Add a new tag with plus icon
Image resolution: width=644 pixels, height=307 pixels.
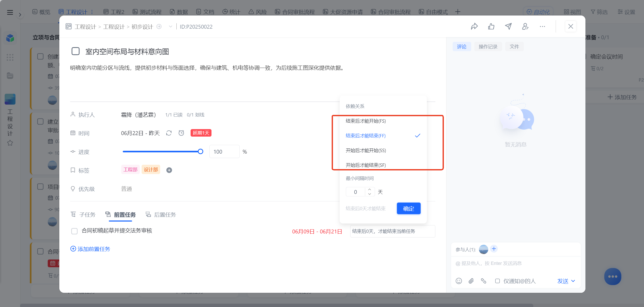point(169,170)
